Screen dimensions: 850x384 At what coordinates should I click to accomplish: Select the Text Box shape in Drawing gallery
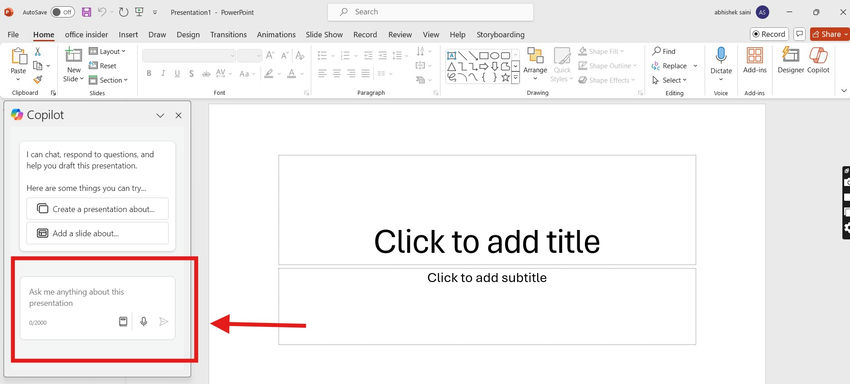(451, 55)
